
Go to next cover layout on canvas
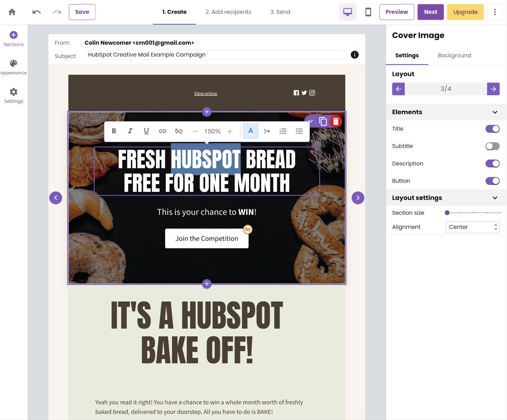[x=358, y=198]
